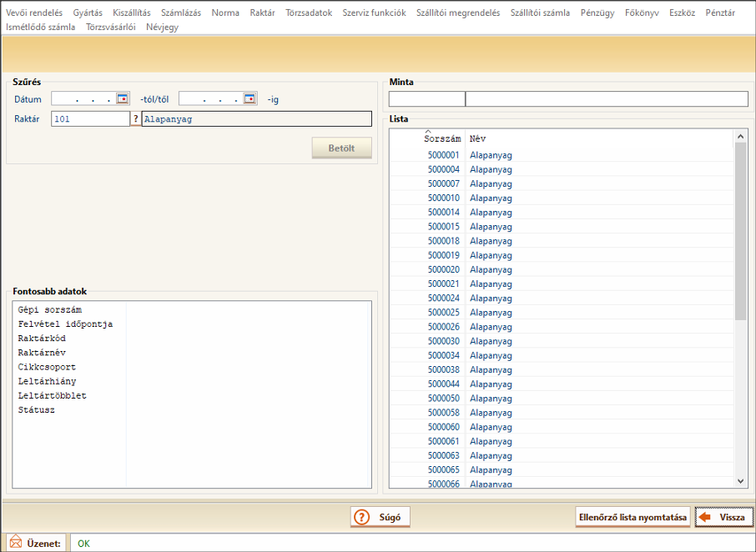Click the narrow Minta sample field
Screen dimensions: 756x552
click(426, 98)
